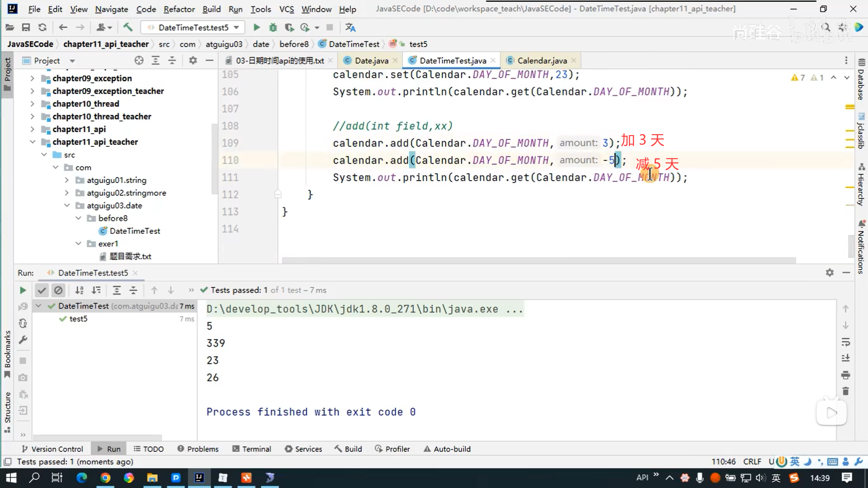Image resolution: width=868 pixels, height=488 pixels.
Task: Open the DateTimeTest class in the project tree
Action: coord(135,231)
